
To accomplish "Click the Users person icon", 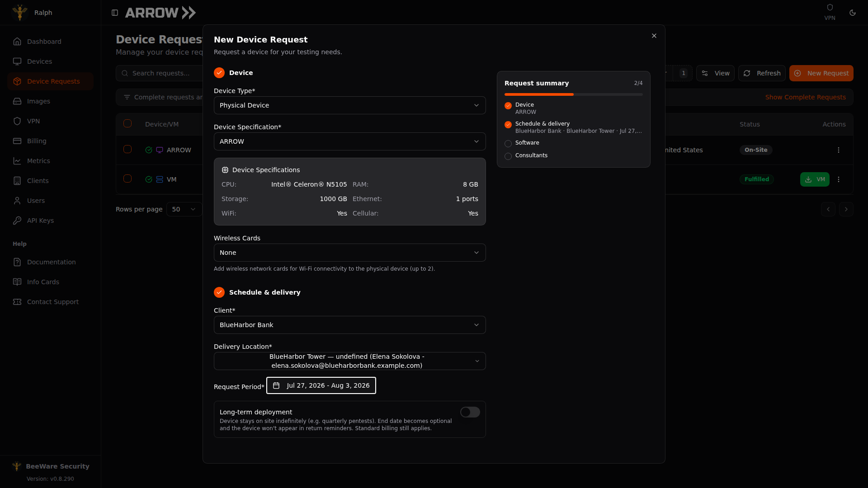I will [x=17, y=201].
